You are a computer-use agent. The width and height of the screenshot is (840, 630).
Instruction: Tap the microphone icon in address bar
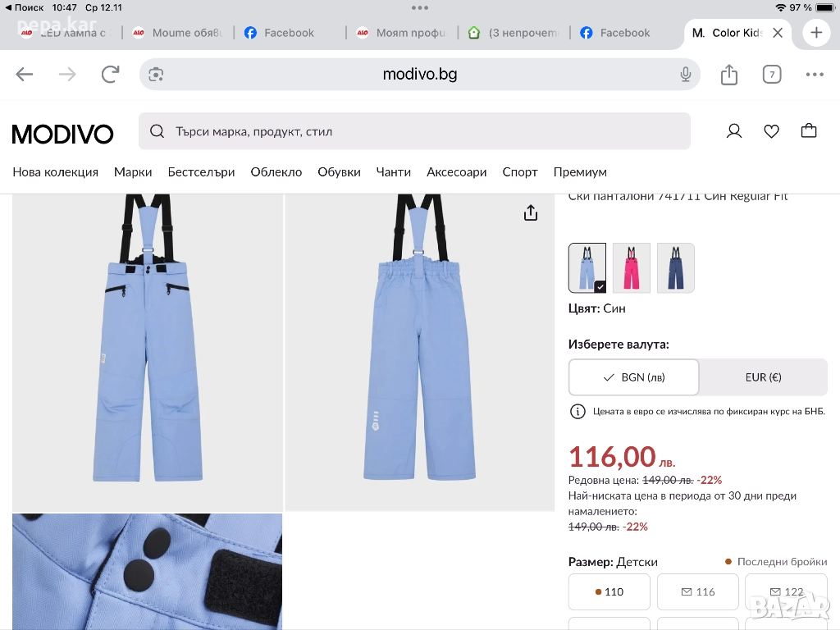(686, 75)
